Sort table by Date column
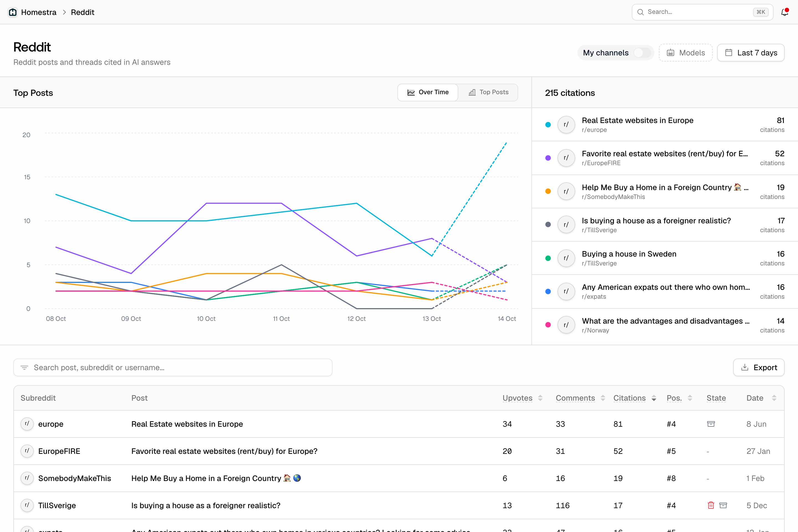Image resolution: width=798 pixels, height=532 pixels. pos(761,398)
